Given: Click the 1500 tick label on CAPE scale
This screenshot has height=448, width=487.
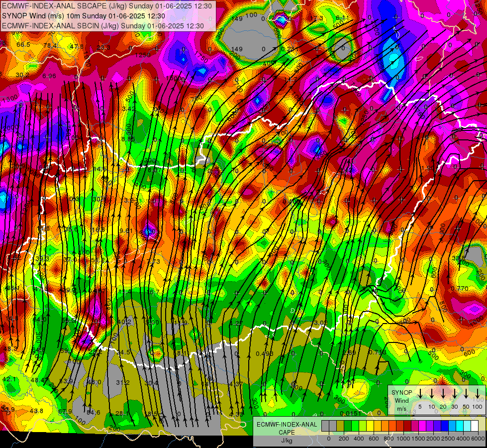Looking at the screenshot, I should 418,439.
